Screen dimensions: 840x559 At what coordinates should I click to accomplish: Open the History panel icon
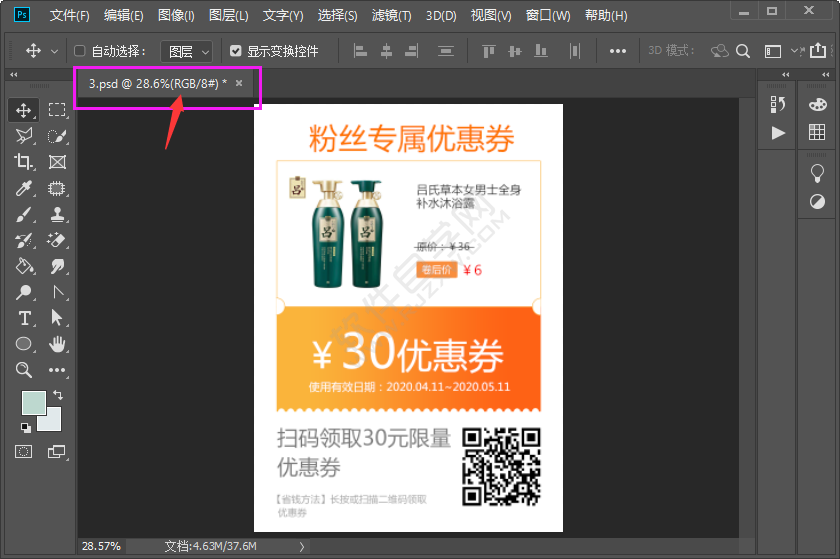pos(778,105)
